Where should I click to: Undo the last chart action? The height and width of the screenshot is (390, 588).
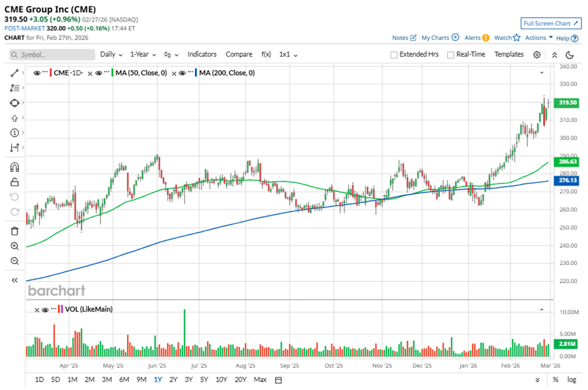[x=14, y=197]
